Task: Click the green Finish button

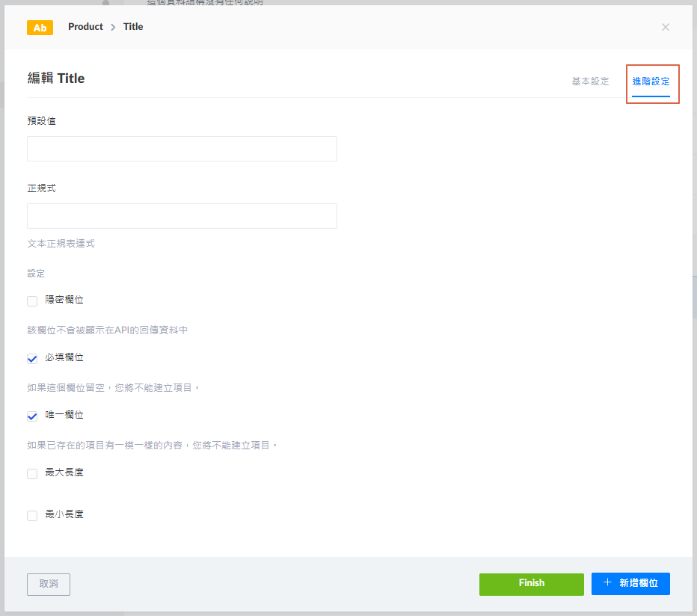Action: pyautogui.click(x=531, y=584)
